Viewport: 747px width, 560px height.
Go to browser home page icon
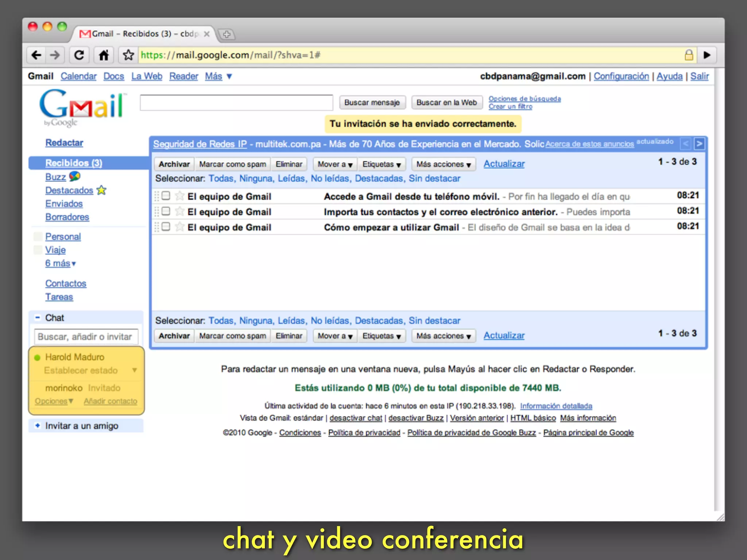coord(104,55)
